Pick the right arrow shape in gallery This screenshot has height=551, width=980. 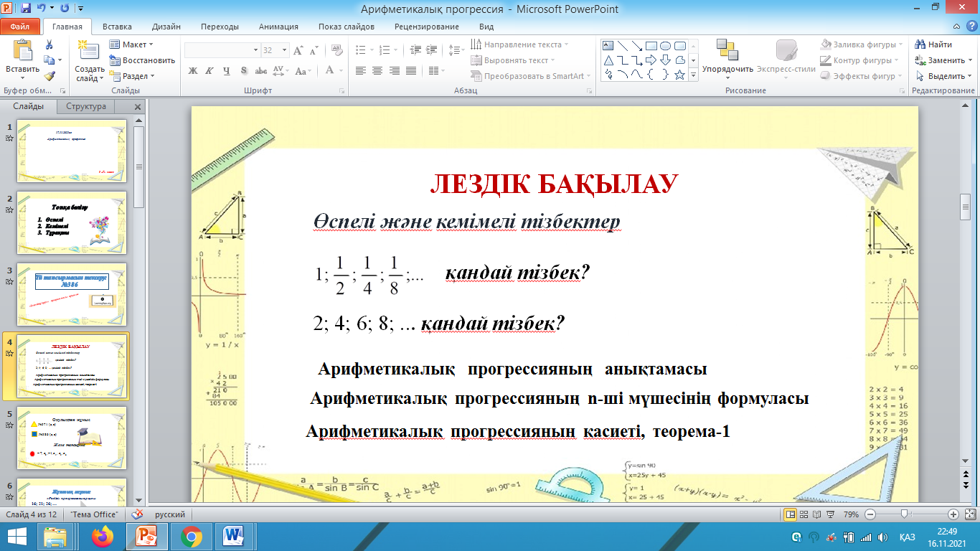651,60
